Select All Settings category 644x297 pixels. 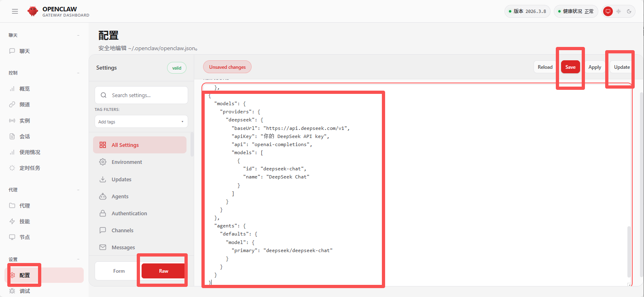click(x=140, y=145)
